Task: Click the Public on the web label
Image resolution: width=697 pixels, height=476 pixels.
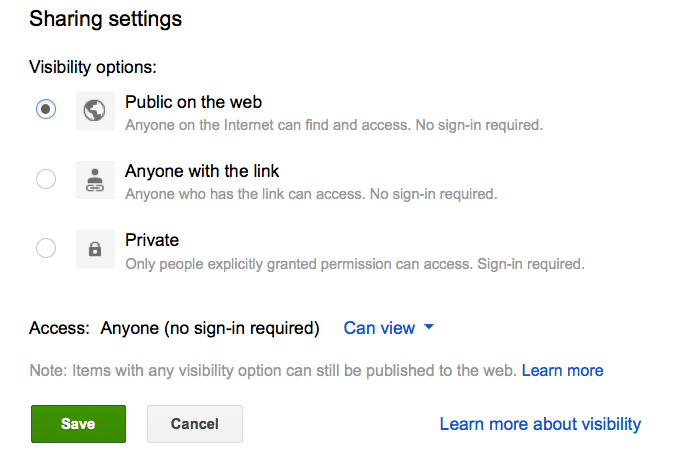Action: click(193, 102)
